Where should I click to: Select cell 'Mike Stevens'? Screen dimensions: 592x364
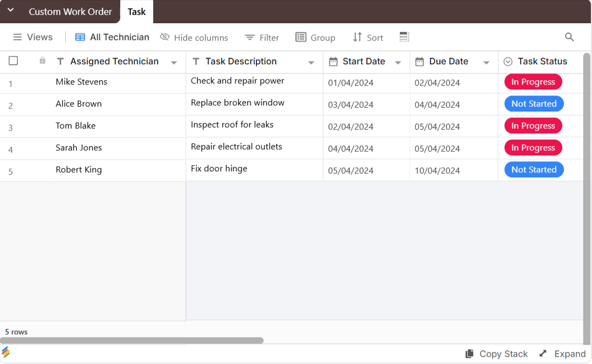pyautogui.click(x=81, y=82)
